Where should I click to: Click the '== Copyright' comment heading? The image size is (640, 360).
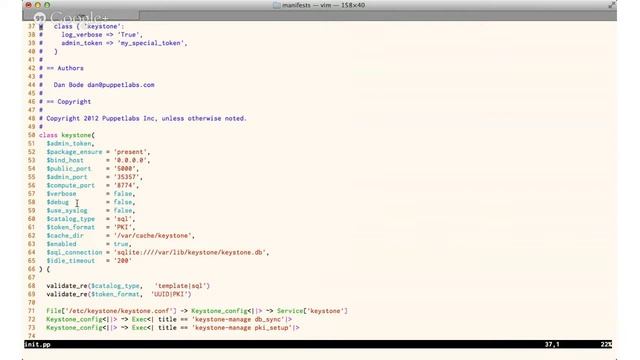[x=69, y=102]
